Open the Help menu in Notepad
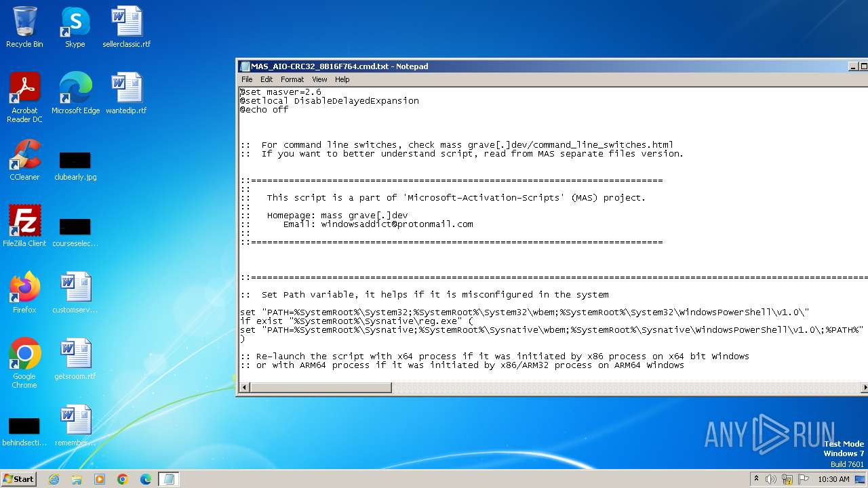 342,79
